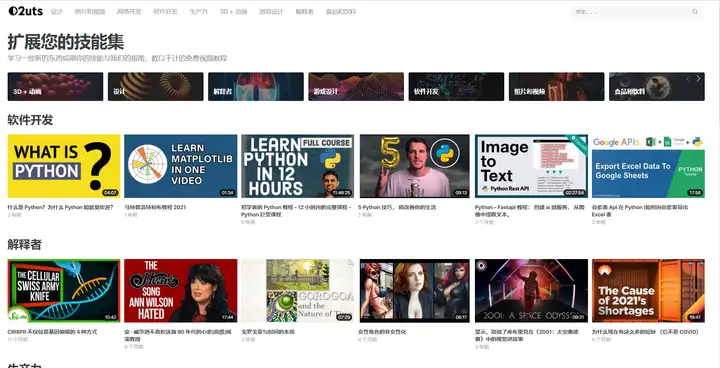Go back with carousel left chevron
The height and width of the screenshot is (368, 720).
(x=688, y=79)
